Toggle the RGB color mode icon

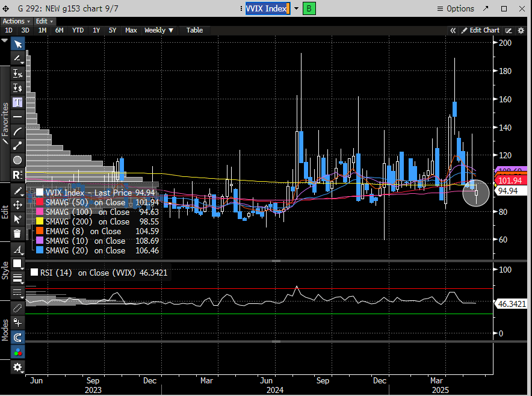pyautogui.click(x=17, y=351)
